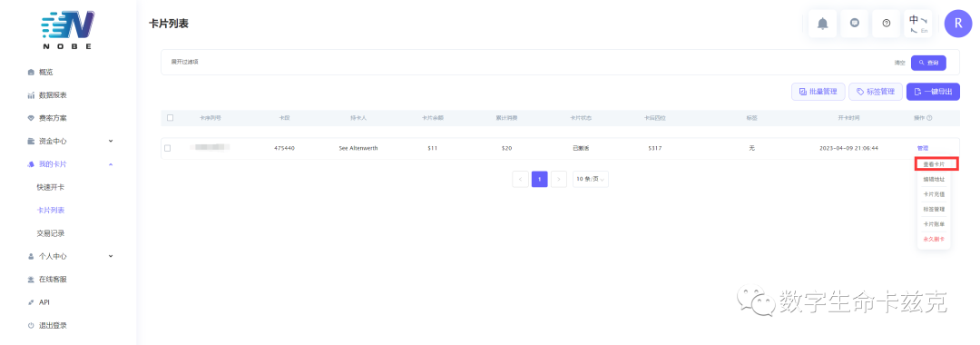Click the 475440 card segment cell
The image size is (980, 345).
[x=284, y=148]
